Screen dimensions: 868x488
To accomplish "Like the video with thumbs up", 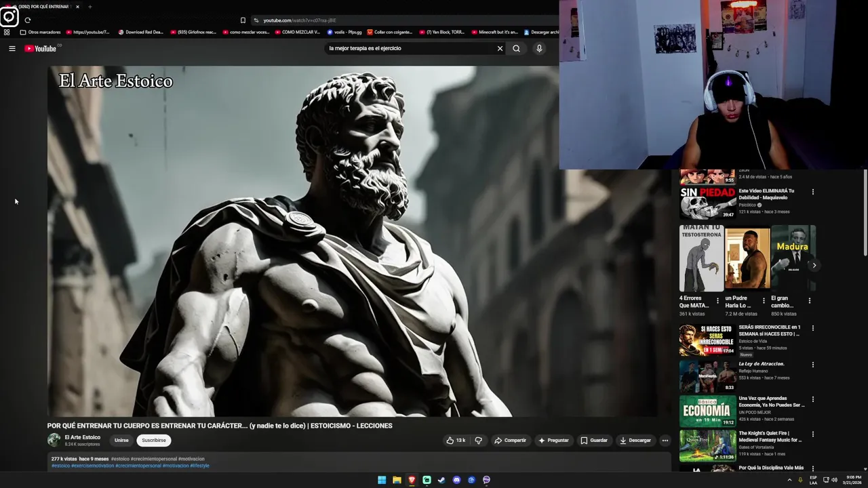I will [x=456, y=440].
